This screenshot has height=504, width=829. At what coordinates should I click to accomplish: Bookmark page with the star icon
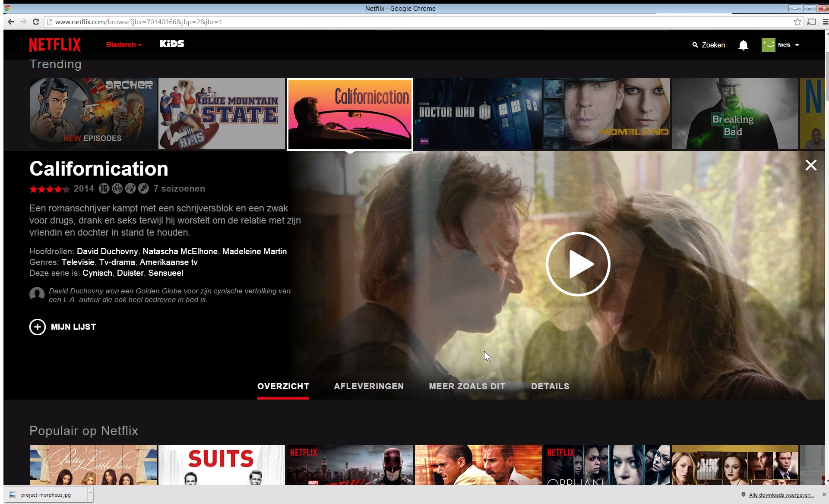pyautogui.click(x=797, y=22)
